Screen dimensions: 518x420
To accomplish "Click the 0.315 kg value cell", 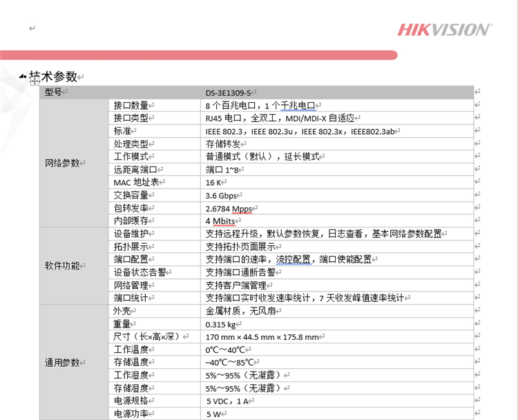I will tap(337, 324).
